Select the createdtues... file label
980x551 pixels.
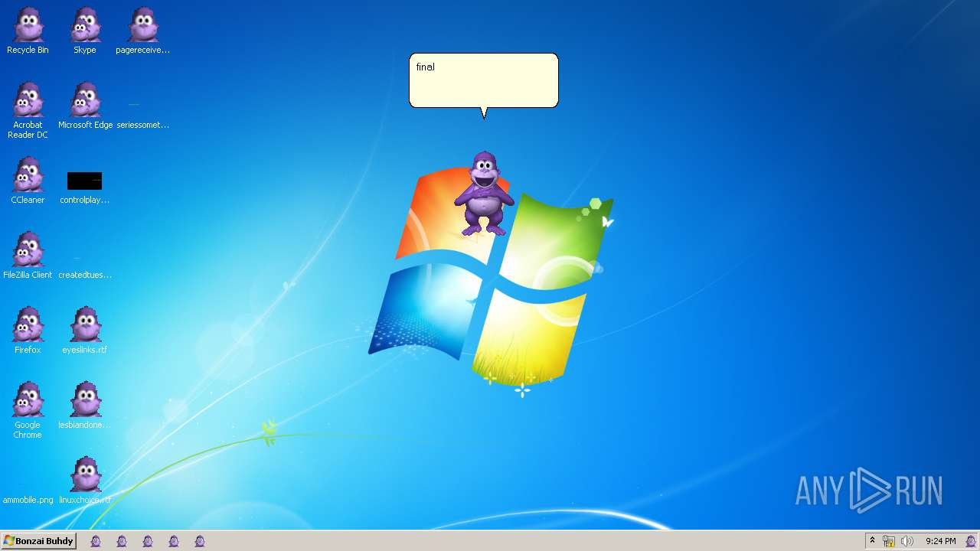[85, 275]
